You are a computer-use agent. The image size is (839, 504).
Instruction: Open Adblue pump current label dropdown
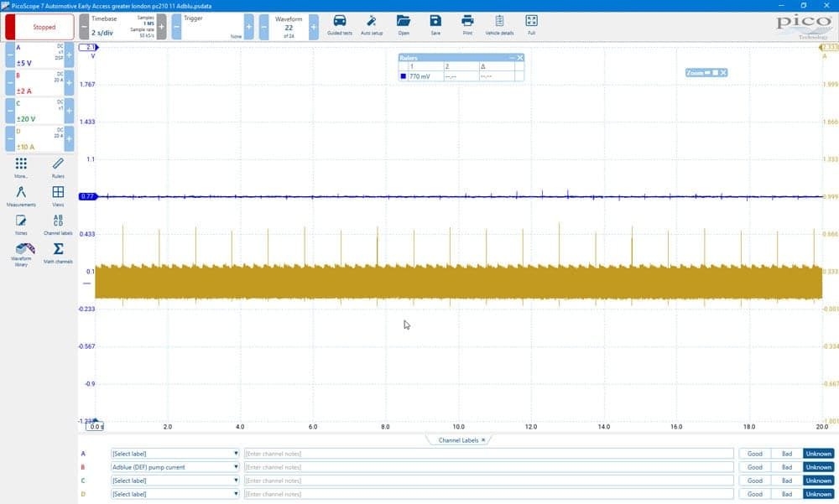point(175,467)
